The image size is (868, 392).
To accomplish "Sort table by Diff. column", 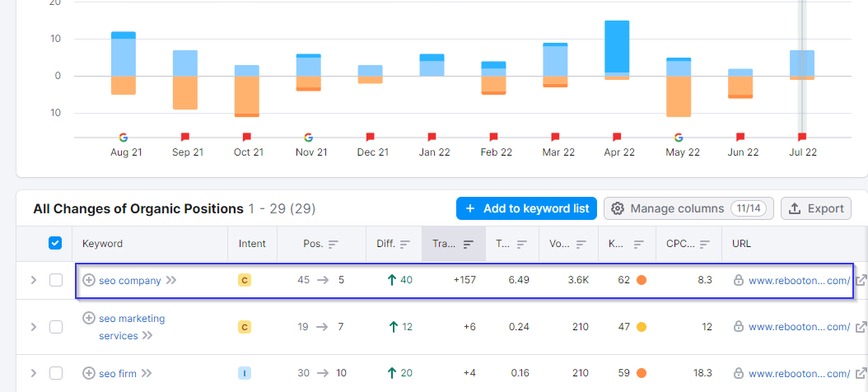I will click(393, 244).
